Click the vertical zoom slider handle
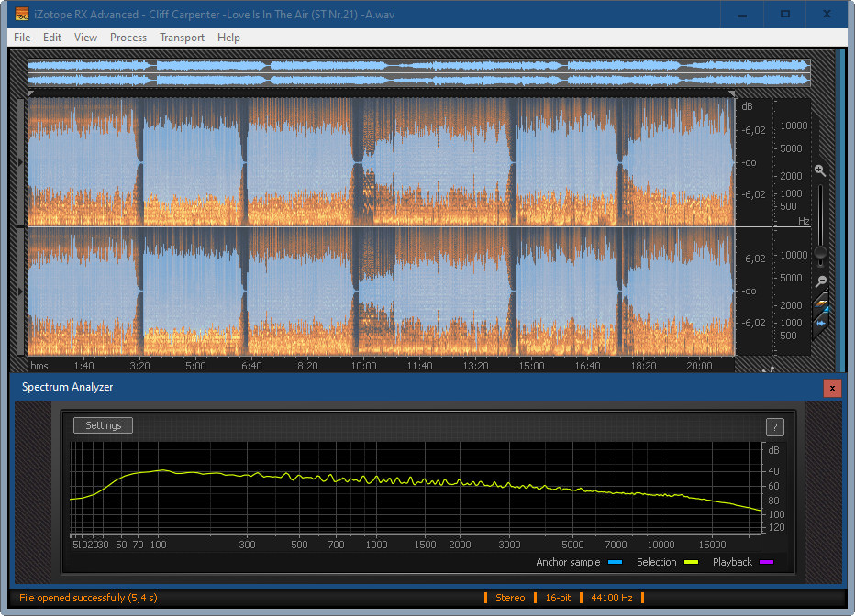 (x=821, y=252)
